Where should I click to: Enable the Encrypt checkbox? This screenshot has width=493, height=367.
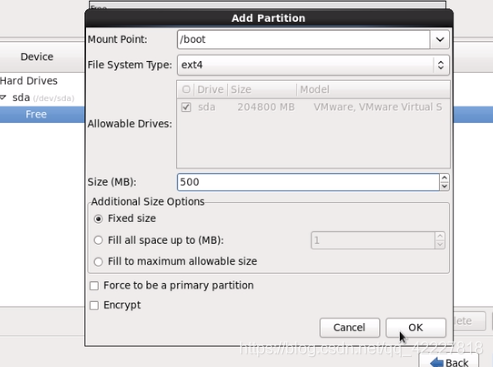[94, 305]
